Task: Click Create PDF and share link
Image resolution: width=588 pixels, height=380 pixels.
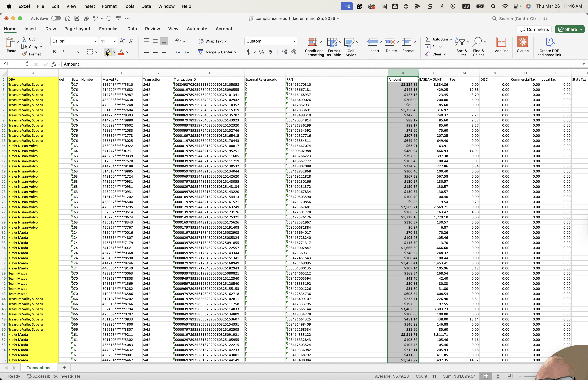Action: tap(549, 47)
